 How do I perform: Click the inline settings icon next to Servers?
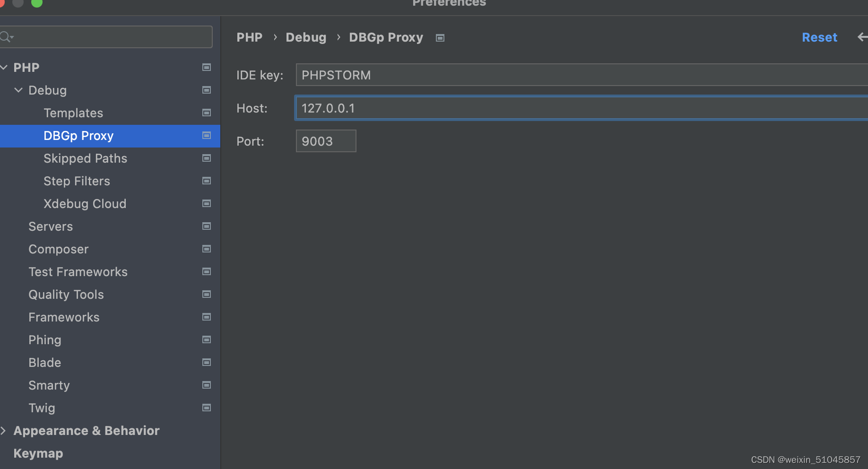coord(207,226)
